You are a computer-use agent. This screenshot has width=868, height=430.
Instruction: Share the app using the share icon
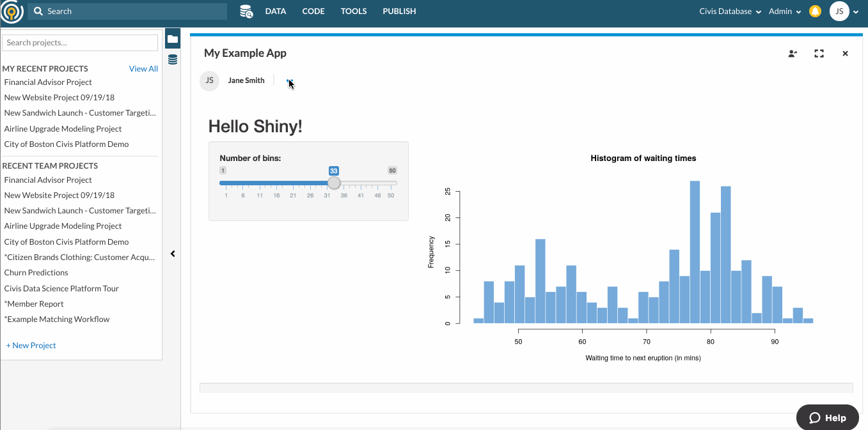pyautogui.click(x=792, y=54)
